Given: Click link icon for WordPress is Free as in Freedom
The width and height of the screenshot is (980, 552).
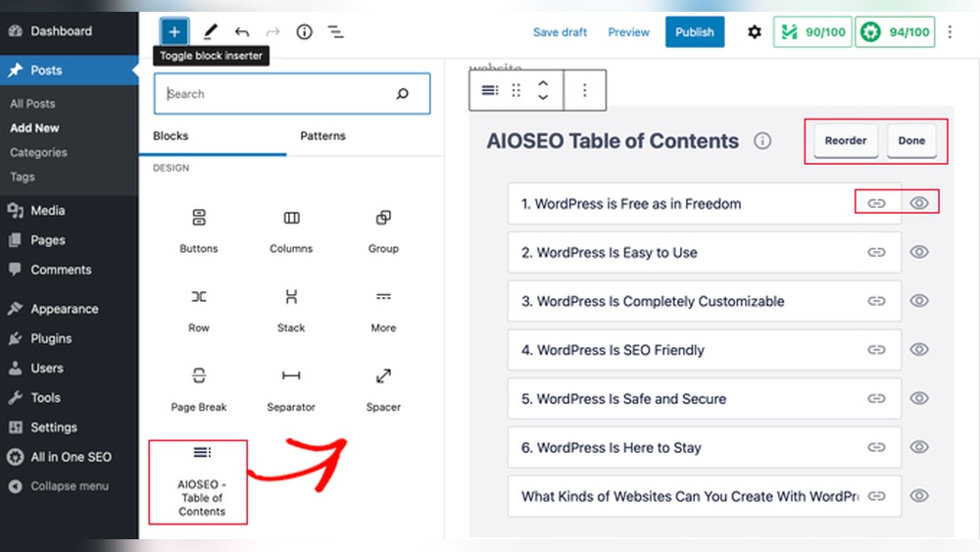Looking at the screenshot, I should [876, 203].
